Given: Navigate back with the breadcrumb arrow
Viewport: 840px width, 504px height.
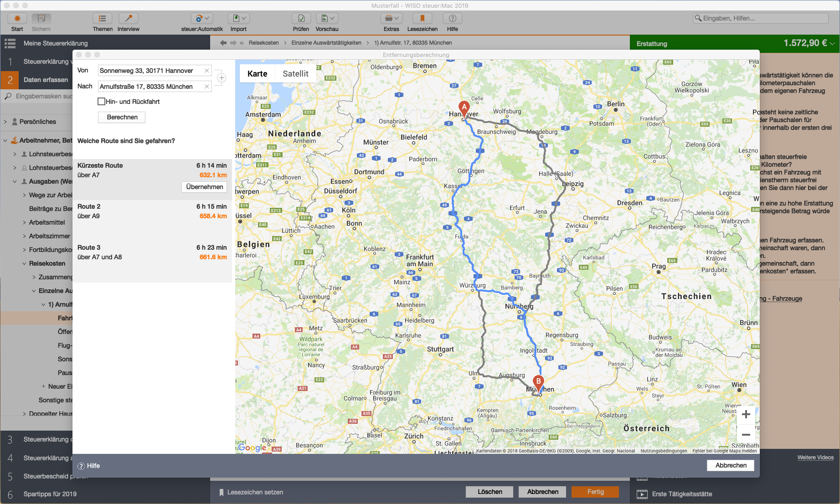Looking at the screenshot, I should coord(223,43).
